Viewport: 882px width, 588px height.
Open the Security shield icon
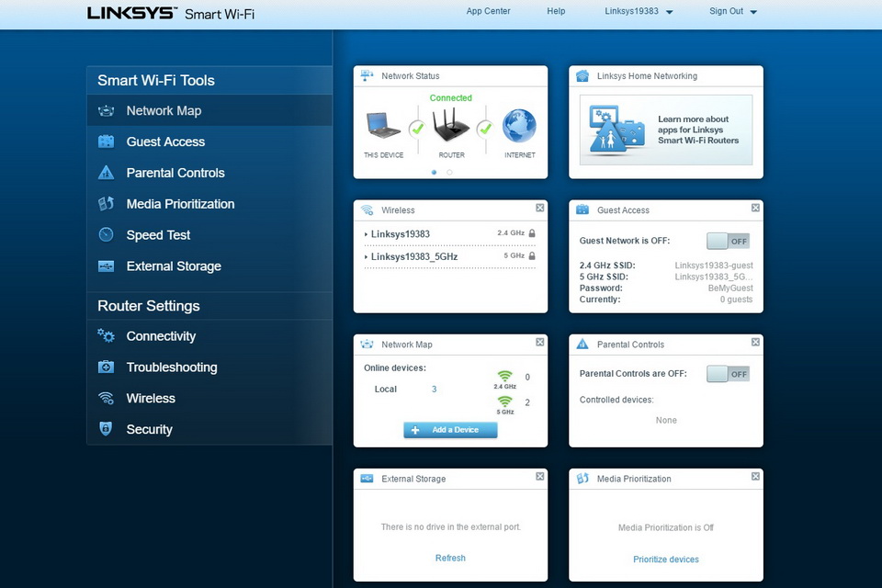[106, 429]
